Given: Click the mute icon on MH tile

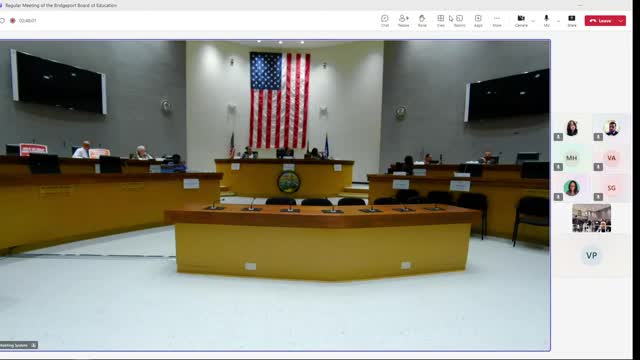Looking at the screenshot, I should click(x=558, y=167).
